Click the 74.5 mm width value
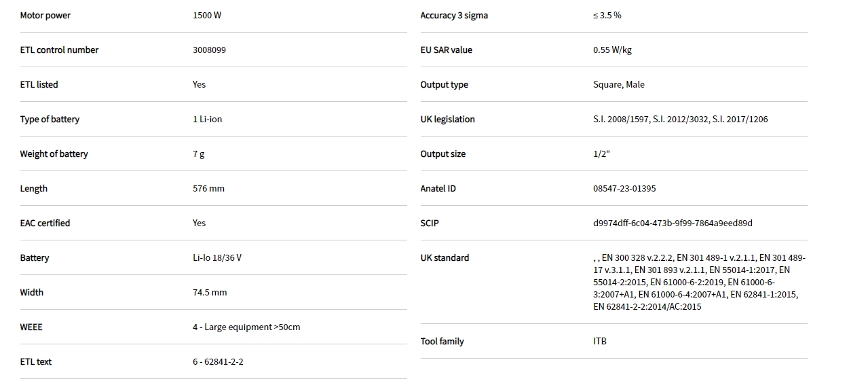Viewport: 868px width, 379px height. pos(210,292)
